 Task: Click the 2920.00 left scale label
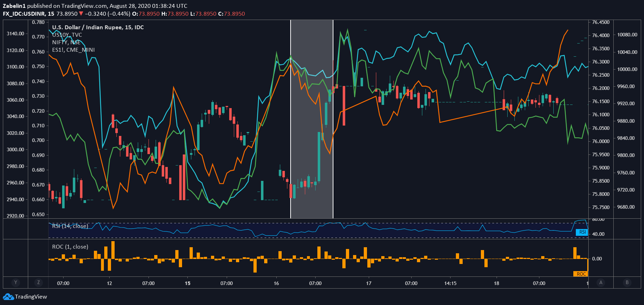coord(15,216)
